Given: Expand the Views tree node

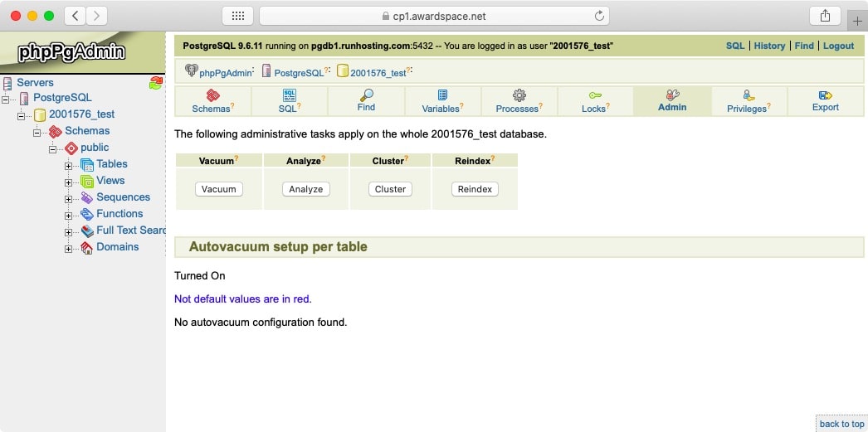Looking at the screenshot, I should coord(69,182).
